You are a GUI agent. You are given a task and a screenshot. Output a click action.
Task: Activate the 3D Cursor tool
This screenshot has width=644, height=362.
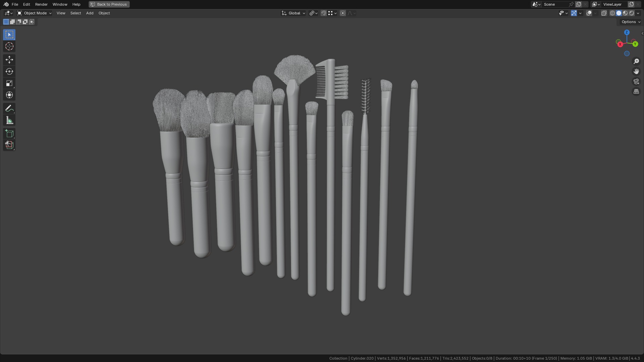pyautogui.click(x=9, y=46)
